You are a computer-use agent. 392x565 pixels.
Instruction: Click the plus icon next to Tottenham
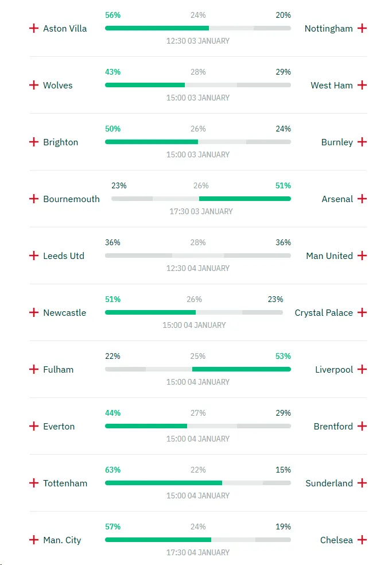(x=34, y=483)
